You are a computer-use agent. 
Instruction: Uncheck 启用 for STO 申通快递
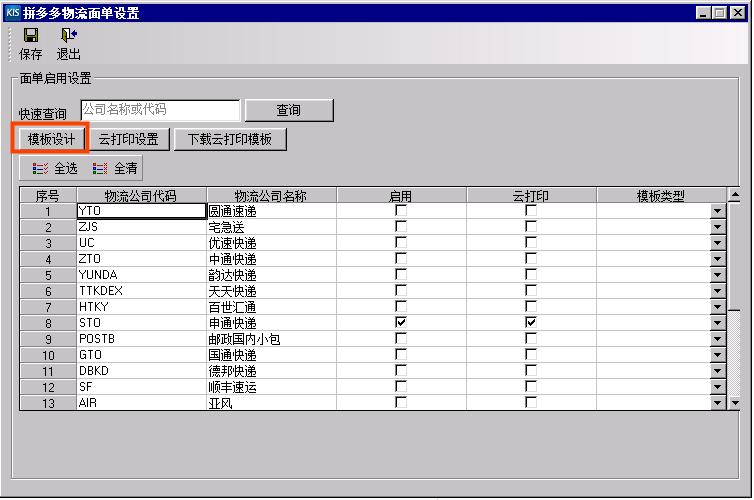(x=401, y=323)
